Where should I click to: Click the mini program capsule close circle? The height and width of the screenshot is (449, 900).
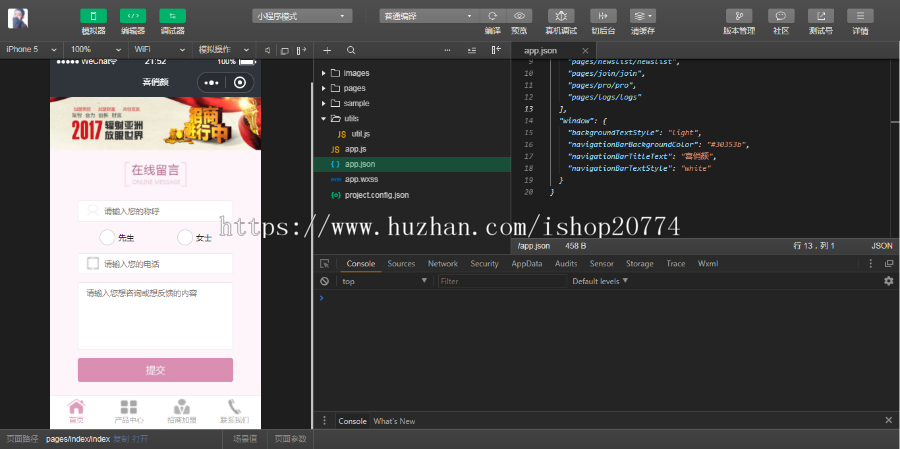[240, 83]
